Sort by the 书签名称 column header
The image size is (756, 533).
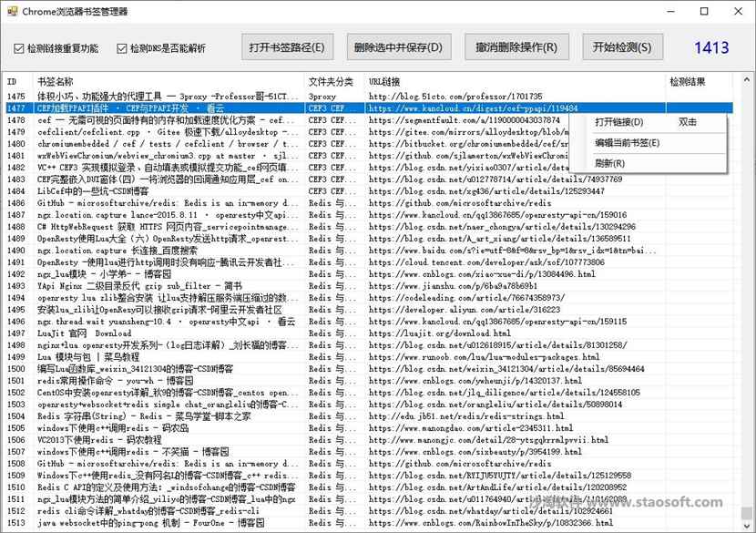[x=169, y=81]
